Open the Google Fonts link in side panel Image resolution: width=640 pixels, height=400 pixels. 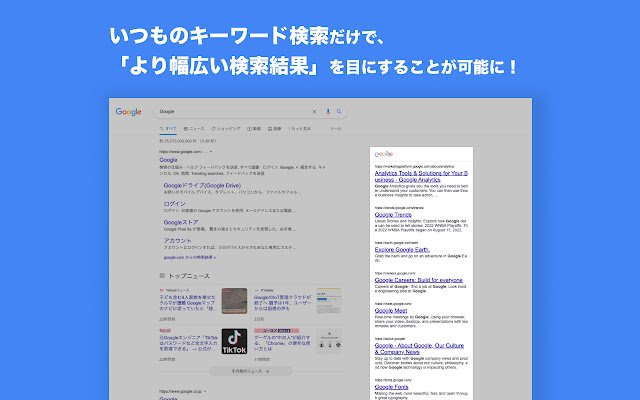click(x=391, y=387)
